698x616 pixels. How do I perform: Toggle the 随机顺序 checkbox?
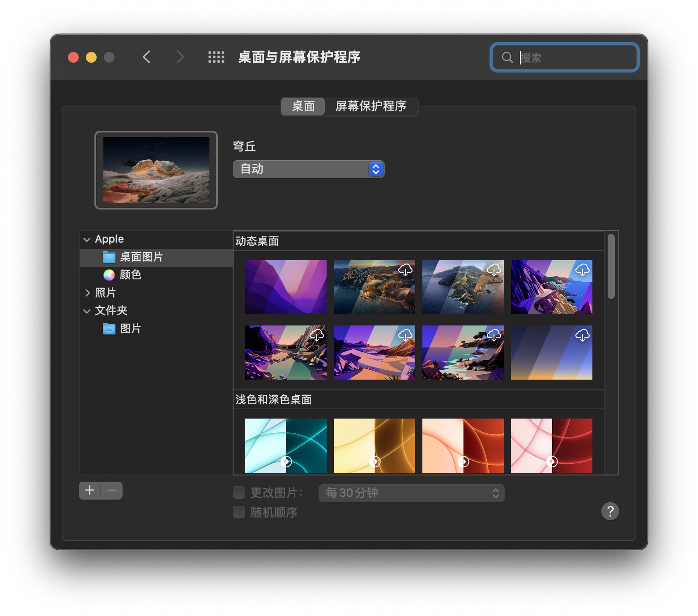tap(239, 512)
